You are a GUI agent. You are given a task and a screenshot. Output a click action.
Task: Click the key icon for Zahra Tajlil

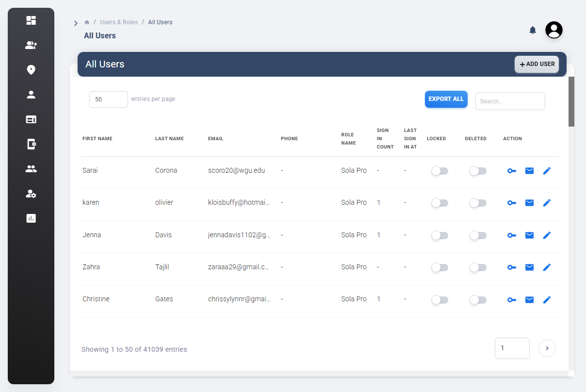tap(512, 267)
